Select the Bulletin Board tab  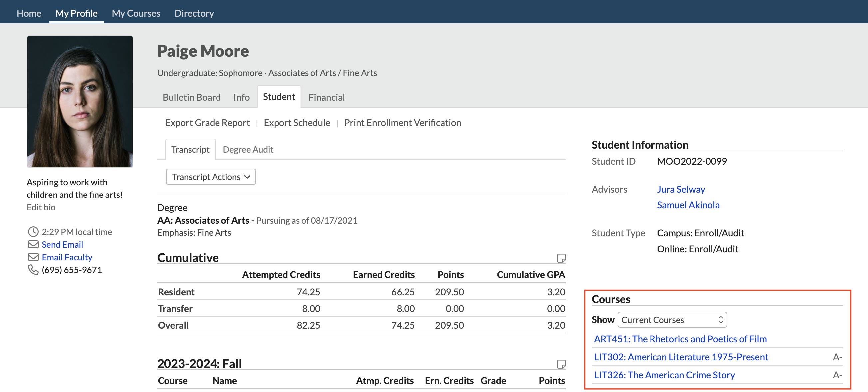[x=192, y=97]
